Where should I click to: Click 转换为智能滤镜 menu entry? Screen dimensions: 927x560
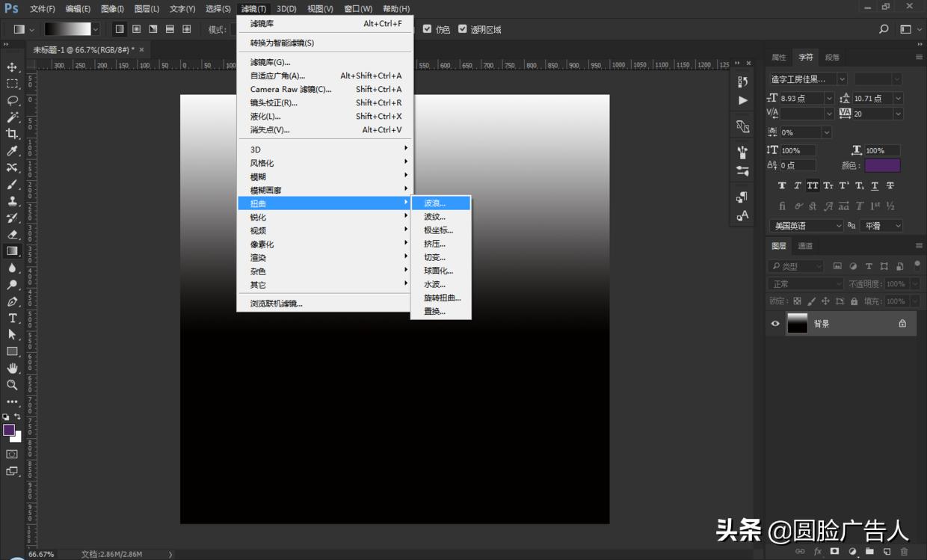(282, 43)
